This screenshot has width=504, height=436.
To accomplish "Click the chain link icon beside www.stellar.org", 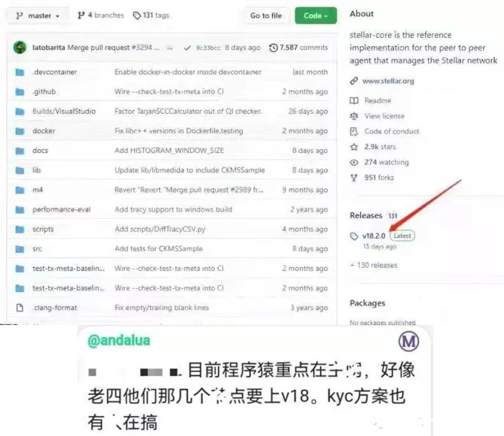I will coord(354,81).
